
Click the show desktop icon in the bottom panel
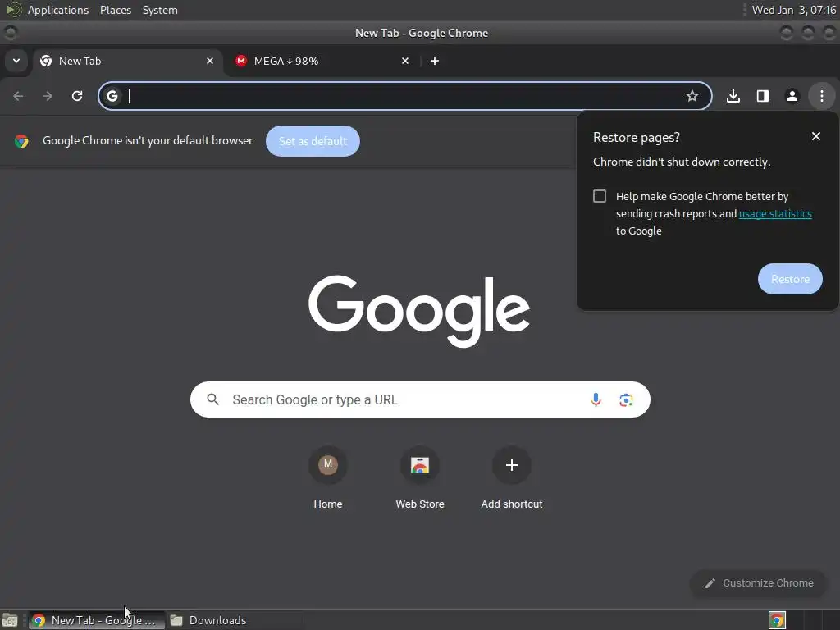tap(10, 620)
